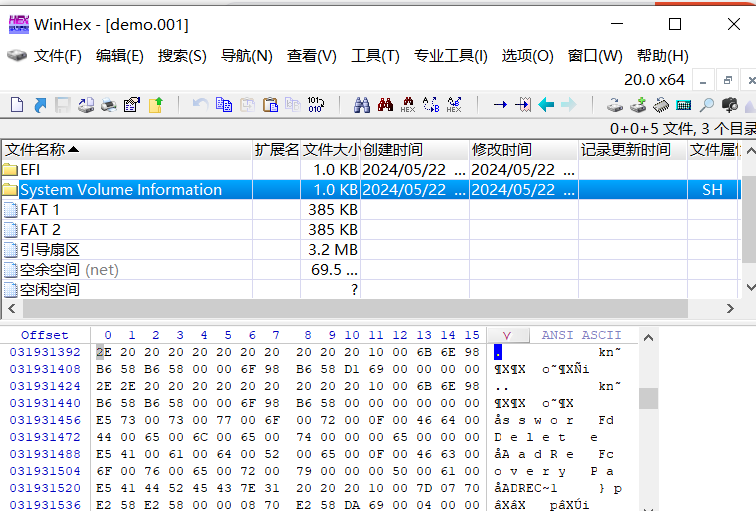Screen dimensions: 756x511
Task: Open the 编辑(E) menu
Action: 120,56
